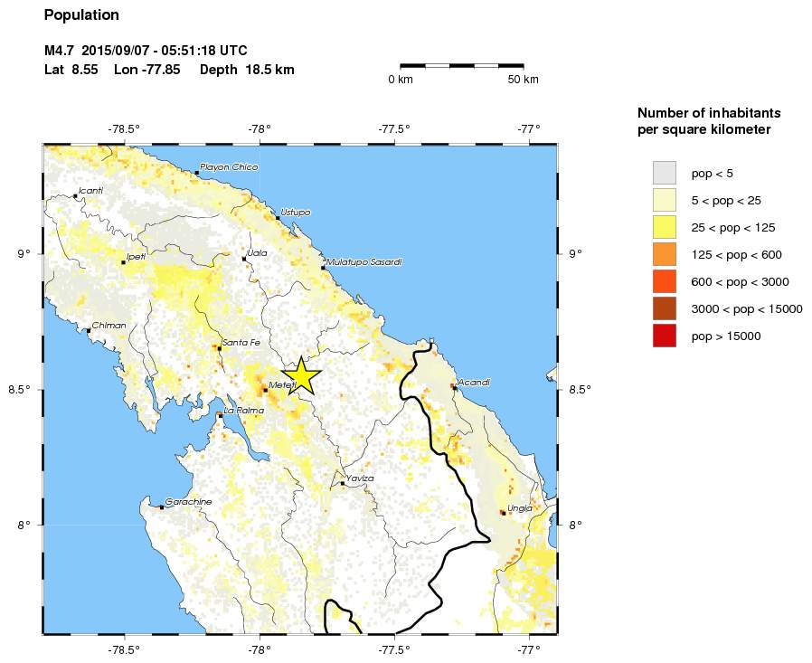Select the Yaviza town marker

pyautogui.click(x=343, y=483)
